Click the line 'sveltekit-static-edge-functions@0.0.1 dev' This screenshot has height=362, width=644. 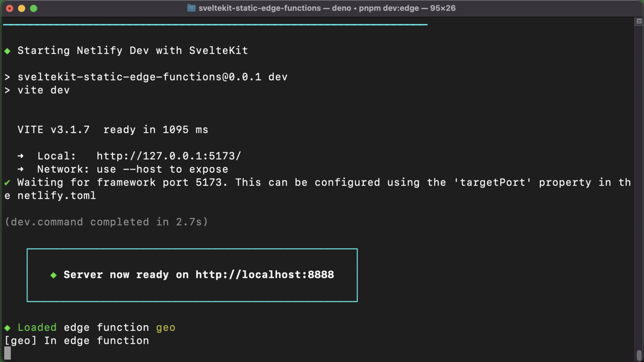[152, 77]
